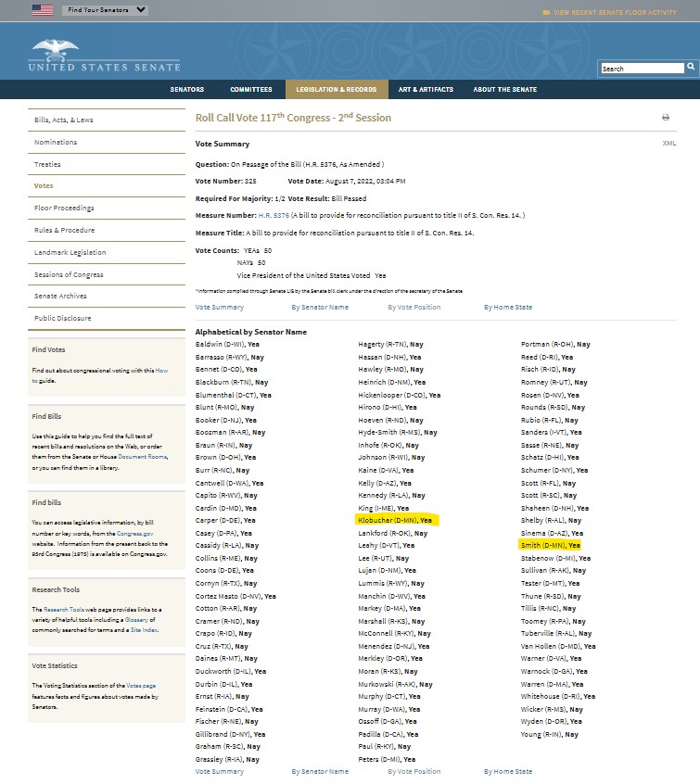Go to the About the Senate menu
This screenshot has height=784, width=700.
[504, 90]
